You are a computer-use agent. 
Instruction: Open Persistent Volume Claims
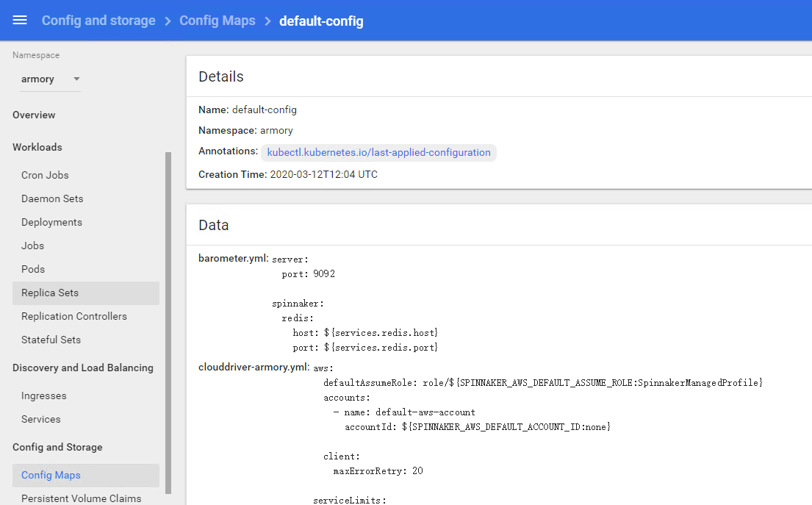[81, 498]
